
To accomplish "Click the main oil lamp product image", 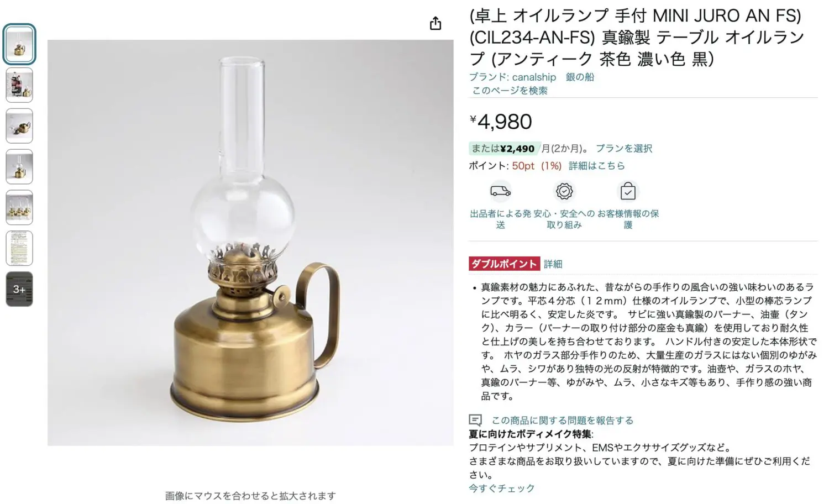I will point(250,243).
